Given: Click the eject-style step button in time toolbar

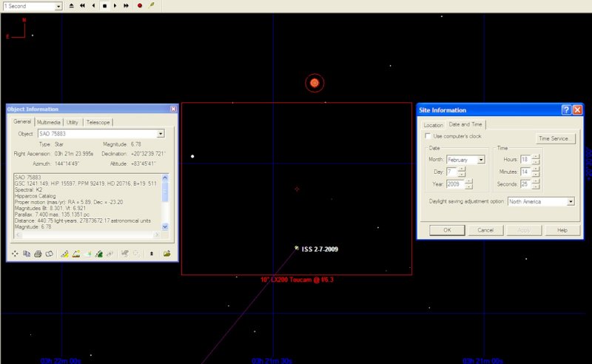Looking at the screenshot, I should [71, 6].
